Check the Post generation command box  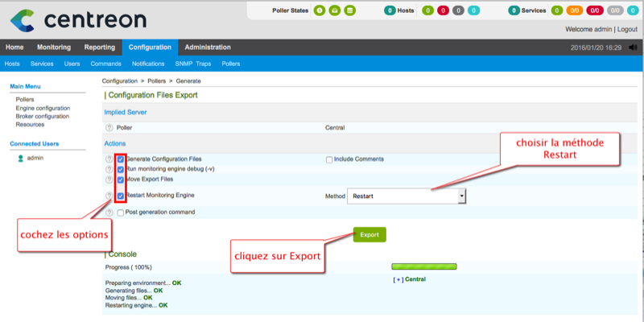pyautogui.click(x=121, y=213)
